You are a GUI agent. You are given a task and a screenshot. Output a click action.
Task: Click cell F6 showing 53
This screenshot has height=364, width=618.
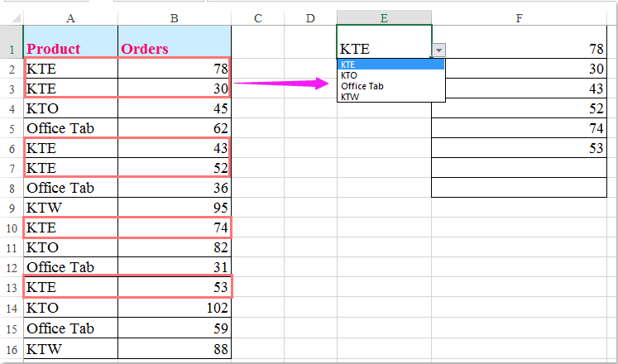tap(519, 147)
